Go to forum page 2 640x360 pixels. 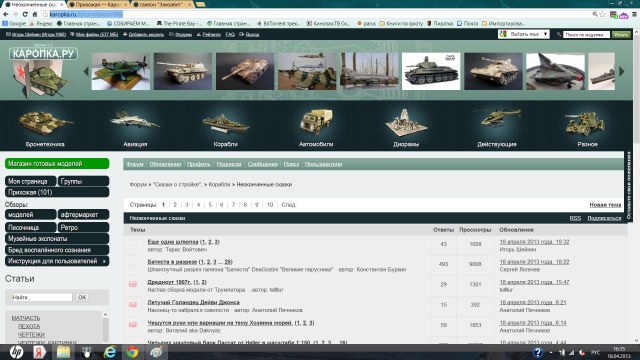[x=175, y=205]
